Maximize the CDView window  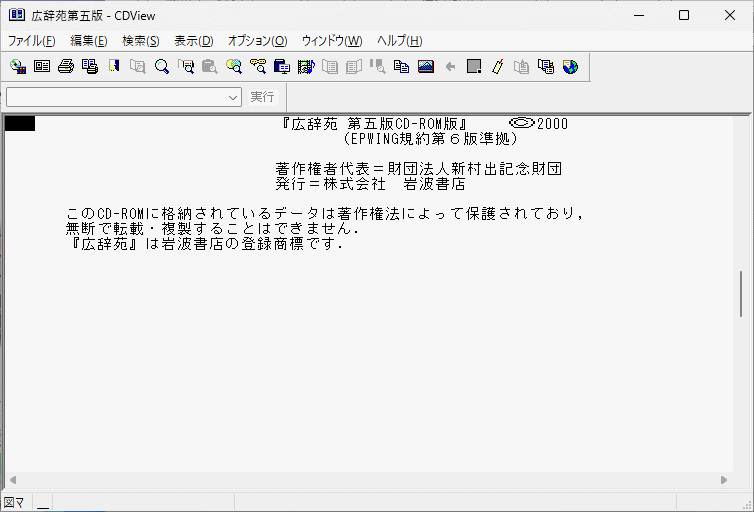click(683, 15)
